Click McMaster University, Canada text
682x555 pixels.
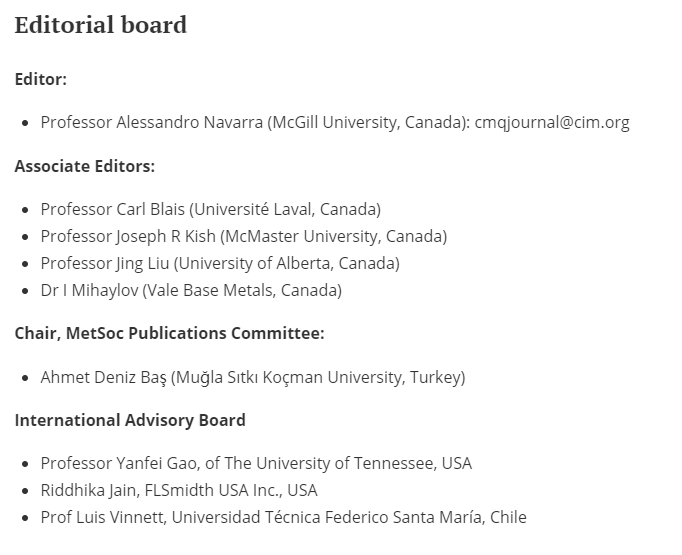point(334,236)
